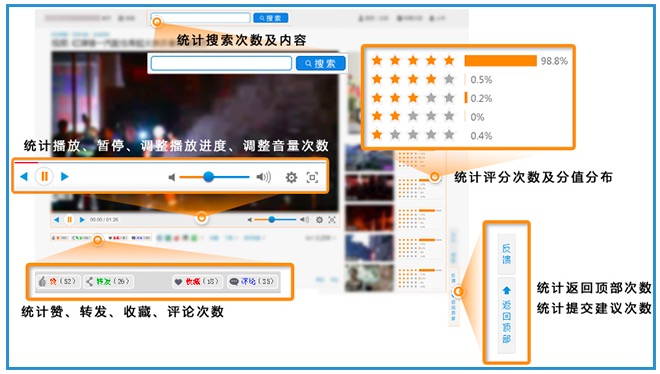Image resolution: width=660 pixels, height=374 pixels.
Task: Share via the 转发 (26) button
Action: [108, 281]
